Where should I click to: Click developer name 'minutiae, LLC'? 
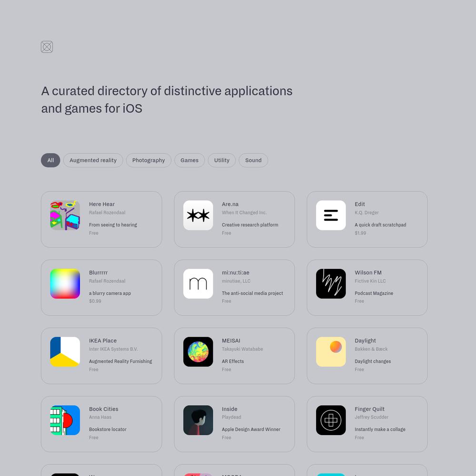click(236, 281)
